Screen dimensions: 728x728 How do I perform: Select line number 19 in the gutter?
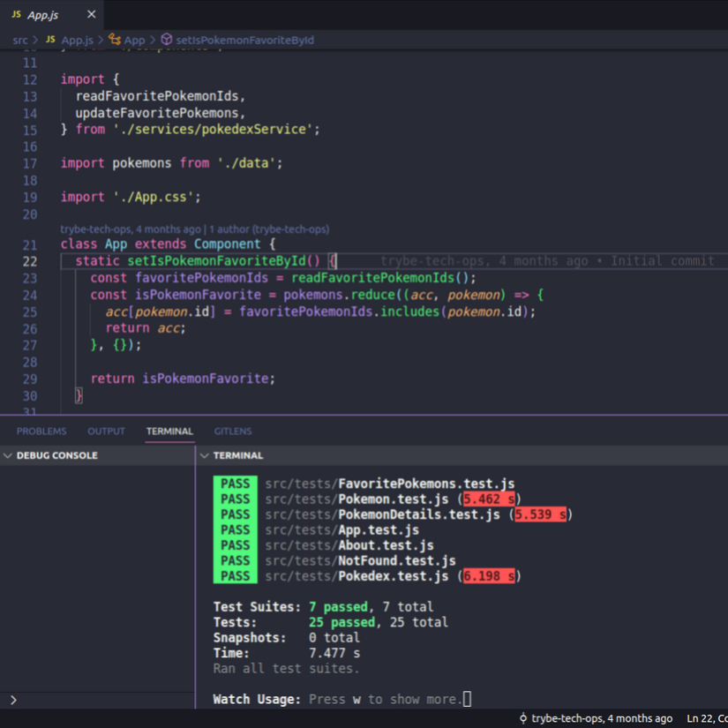30,198
